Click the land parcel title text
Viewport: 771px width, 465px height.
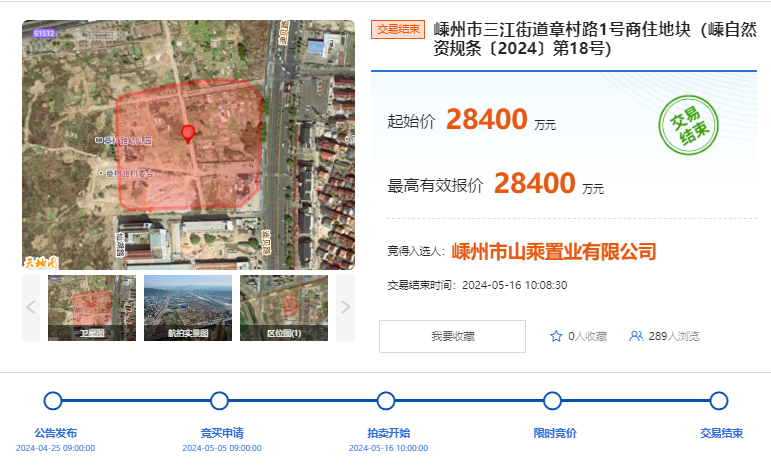(x=594, y=39)
